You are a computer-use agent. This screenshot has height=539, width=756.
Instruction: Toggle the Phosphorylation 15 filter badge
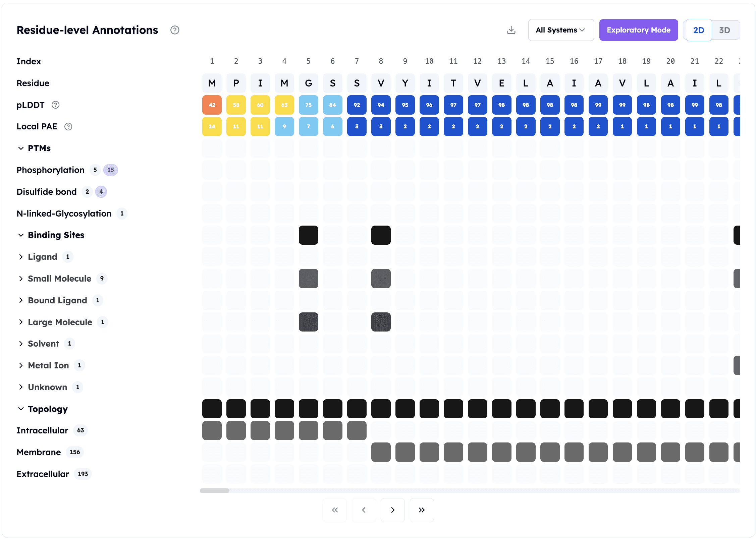pos(111,170)
